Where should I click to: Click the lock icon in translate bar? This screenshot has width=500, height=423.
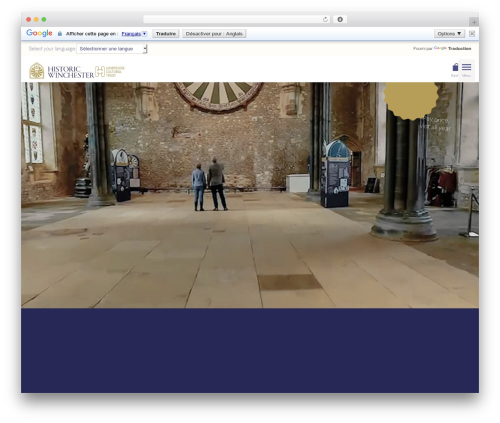pyautogui.click(x=60, y=34)
